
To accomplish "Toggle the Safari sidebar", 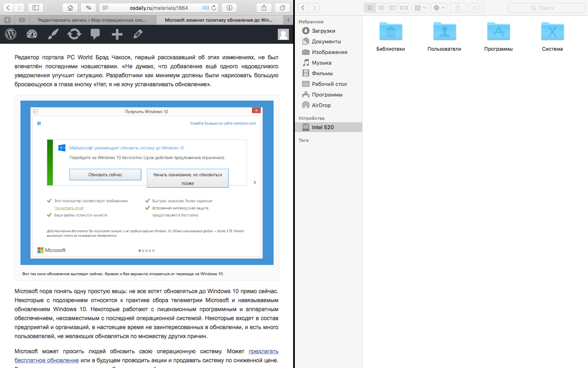I will click(36, 8).
